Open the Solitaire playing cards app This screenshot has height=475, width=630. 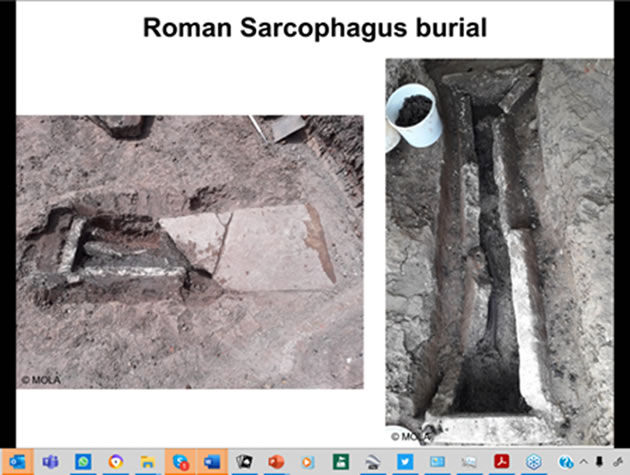[x=243, y=461]
